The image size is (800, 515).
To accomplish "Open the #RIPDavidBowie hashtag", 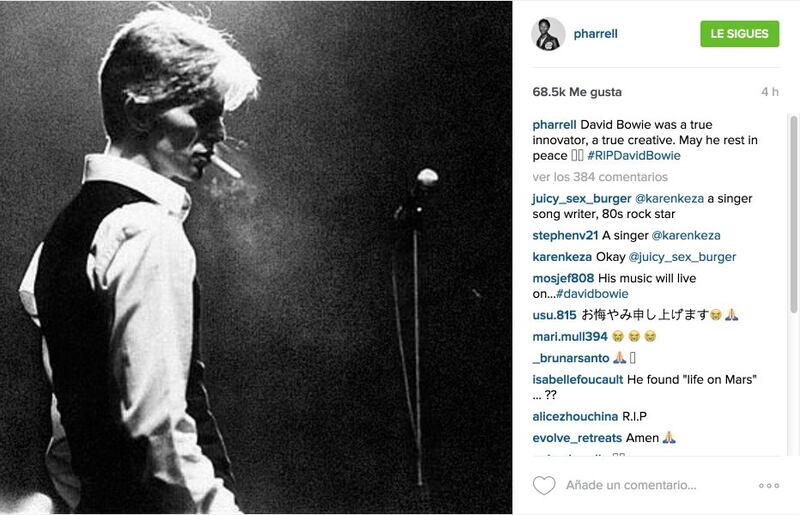I will [x=634, y=156].
